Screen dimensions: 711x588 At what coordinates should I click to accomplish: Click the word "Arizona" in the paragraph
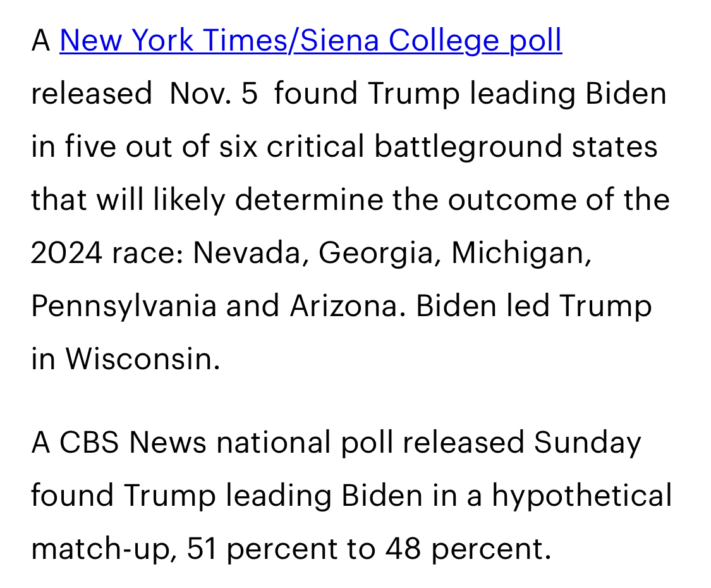[344, 306]
